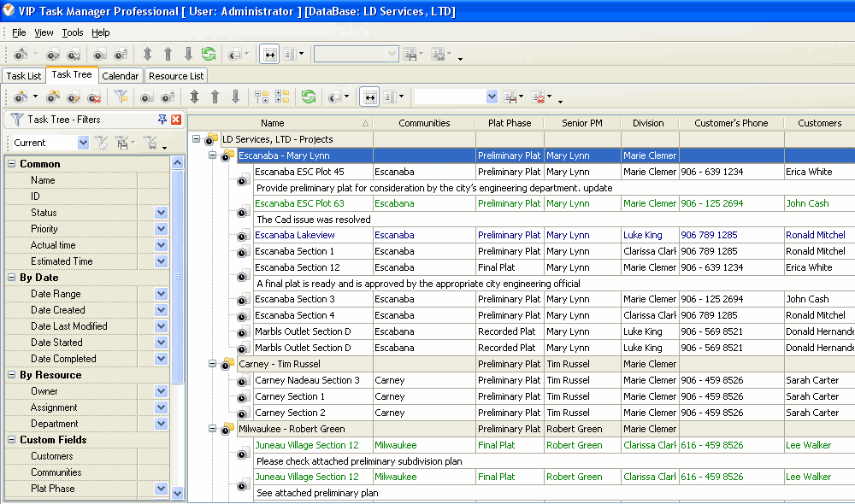Click the expand all tree nodes icon
The height and width of the screenshot is (504, 855).
tap(262, 97)
